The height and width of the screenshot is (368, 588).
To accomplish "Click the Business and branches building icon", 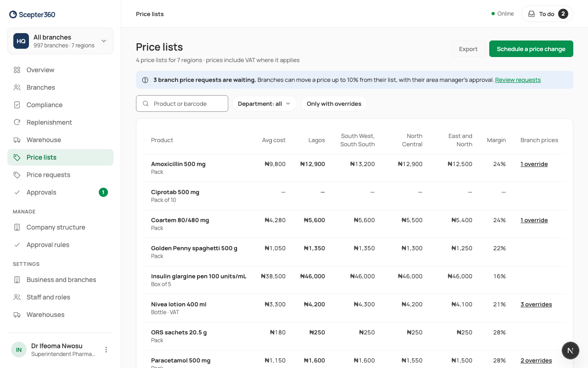I will pyautogui.click(x=17, y=280).
